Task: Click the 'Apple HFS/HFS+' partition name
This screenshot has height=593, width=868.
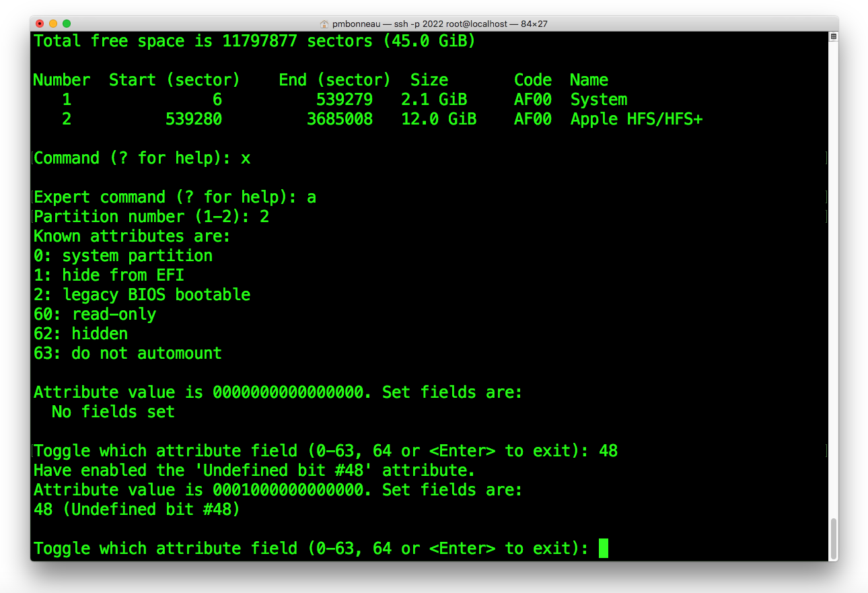Action: [637, 119]
